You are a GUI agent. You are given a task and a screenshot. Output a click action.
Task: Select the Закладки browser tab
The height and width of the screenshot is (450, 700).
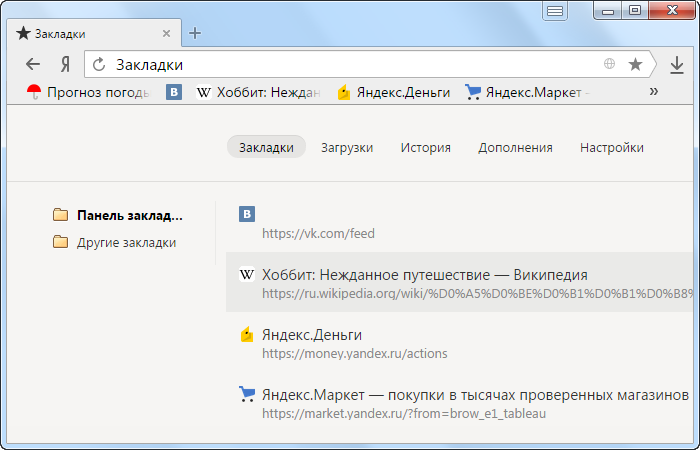click(94, 33)
